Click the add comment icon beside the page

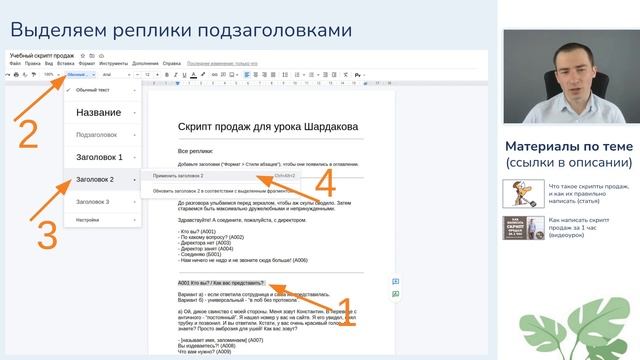[x=396, y=282]
